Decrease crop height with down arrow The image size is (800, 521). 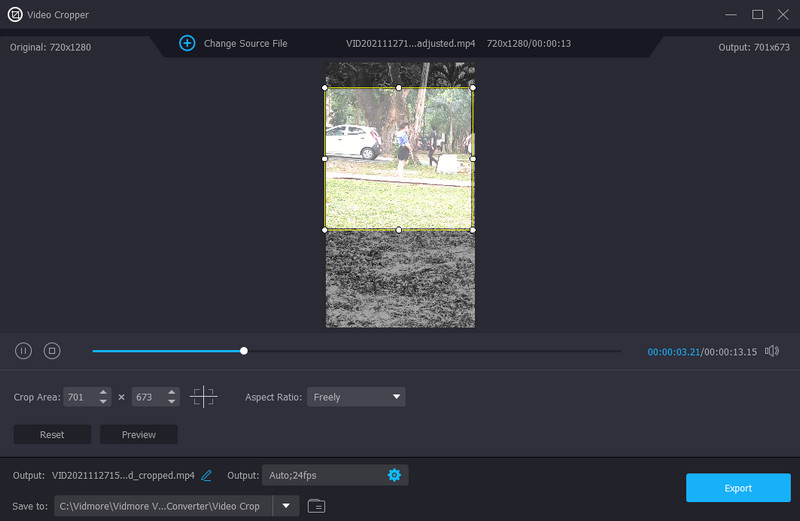tap(173, 402)
